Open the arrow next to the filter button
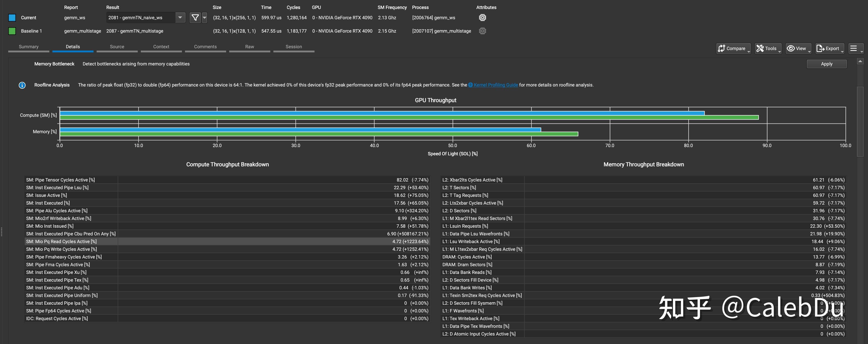The width and height of the screenshot is (868, 344). 205,17
